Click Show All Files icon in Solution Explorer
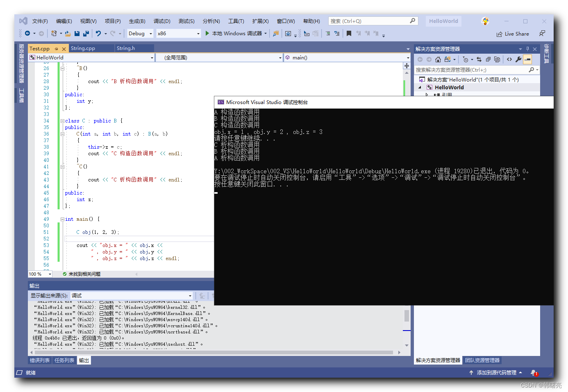This screenshot has height=392, width=568. [497, 59]
